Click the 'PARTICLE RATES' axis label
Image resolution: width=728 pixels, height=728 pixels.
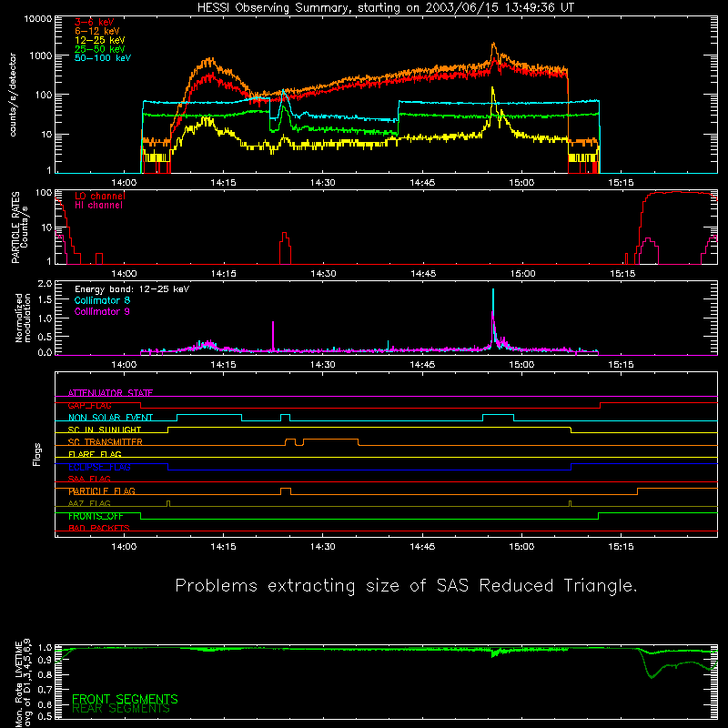(15, 227)
